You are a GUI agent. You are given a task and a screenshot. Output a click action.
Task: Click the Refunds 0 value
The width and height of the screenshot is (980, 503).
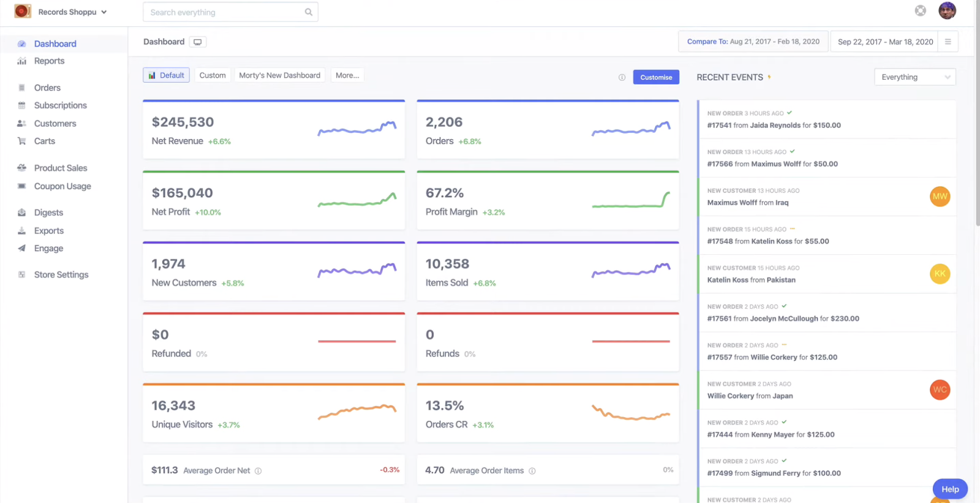click(430, 335)
